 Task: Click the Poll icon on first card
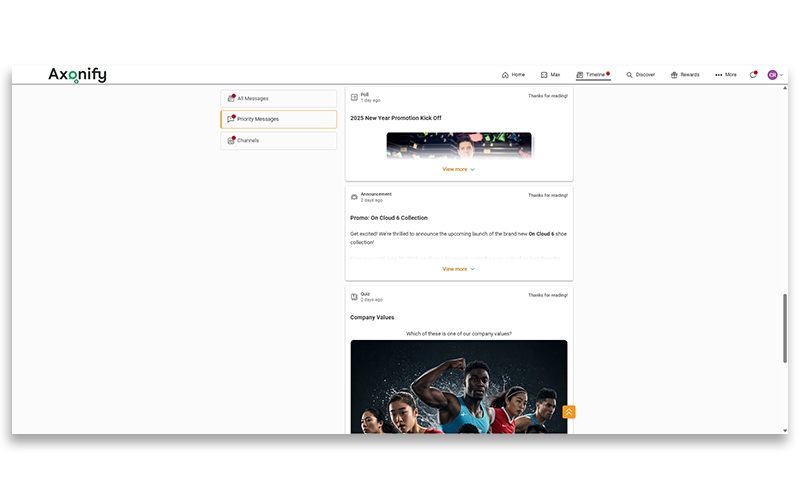point(354,97)
